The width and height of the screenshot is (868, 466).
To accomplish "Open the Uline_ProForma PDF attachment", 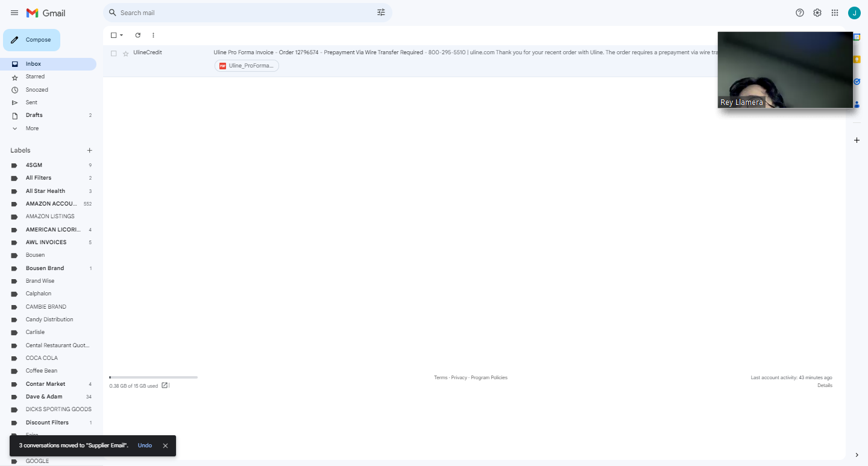I will pos(247,66).
